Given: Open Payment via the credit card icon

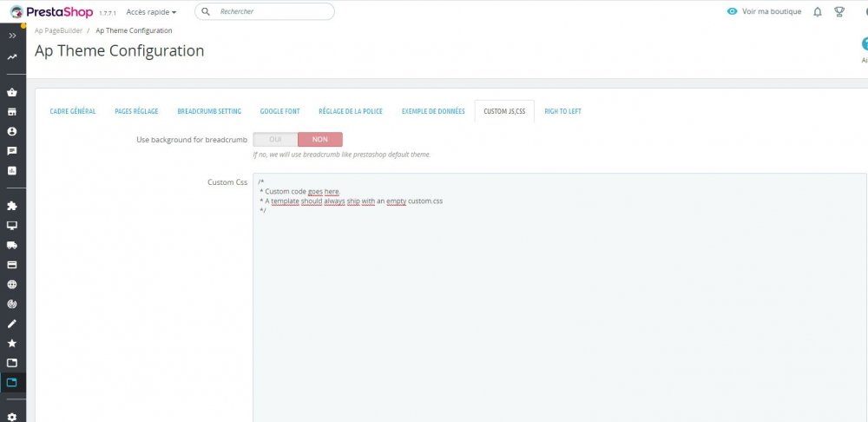Looking at the screenshot, I should click(12, 265).
